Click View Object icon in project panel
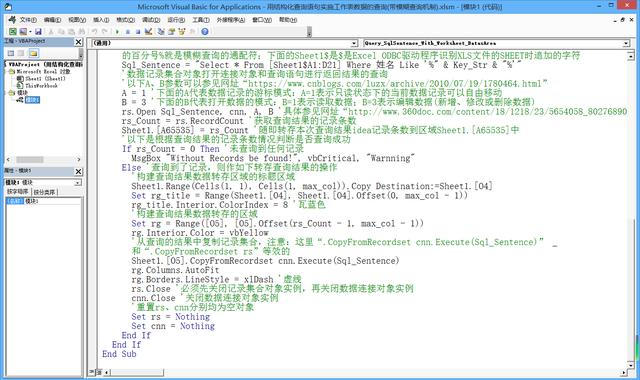 pyautogui.click(x=21, y=53)
